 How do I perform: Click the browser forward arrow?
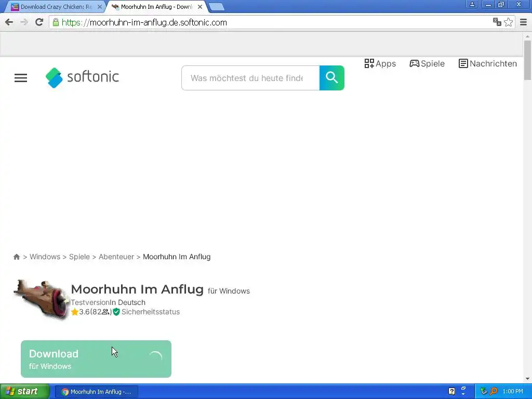coord(24,22)
